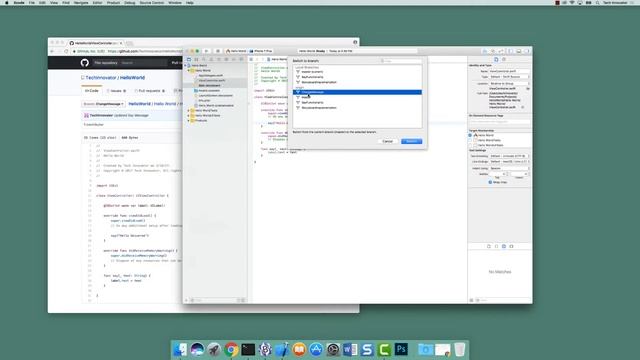Open the Hello World scheme selector
The height and width of the screenshot is (360, 640).
click(236, 51)
